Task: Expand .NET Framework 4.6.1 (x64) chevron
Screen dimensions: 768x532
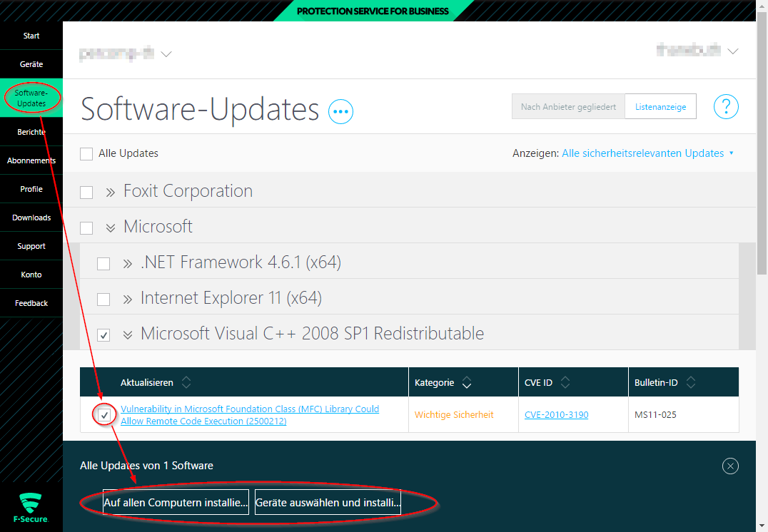Action: [128, 264]
